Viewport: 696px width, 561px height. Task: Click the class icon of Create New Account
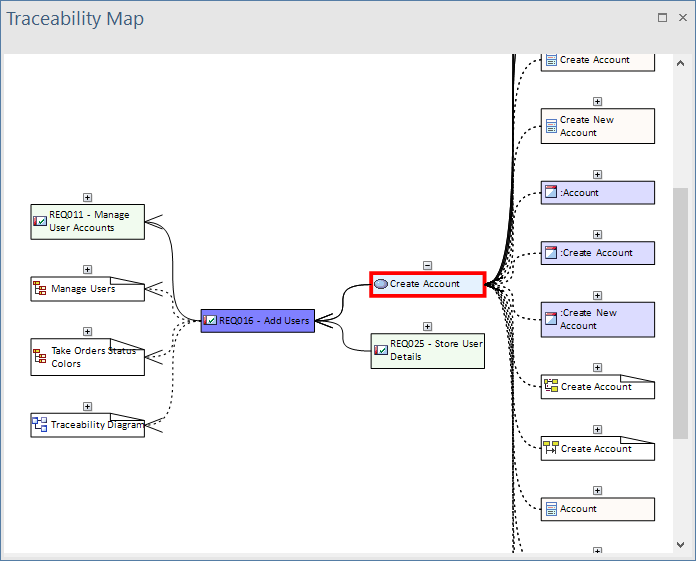[x=551, y=126]
